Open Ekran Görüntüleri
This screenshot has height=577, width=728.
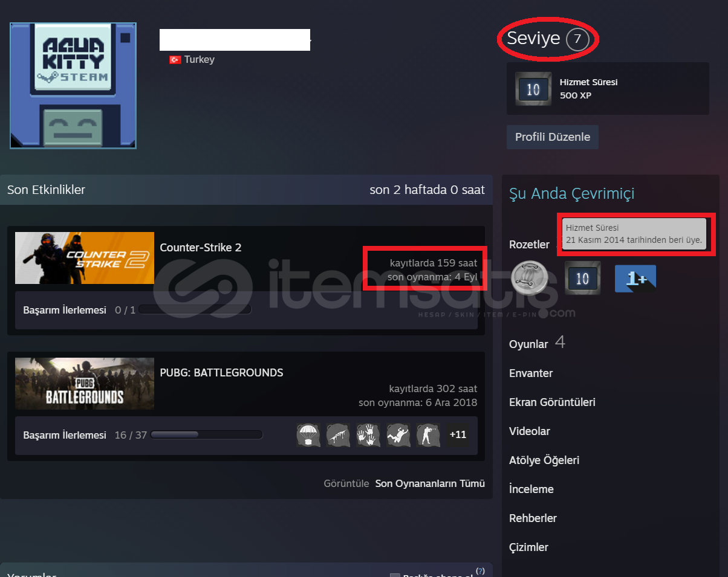(552, 402)
